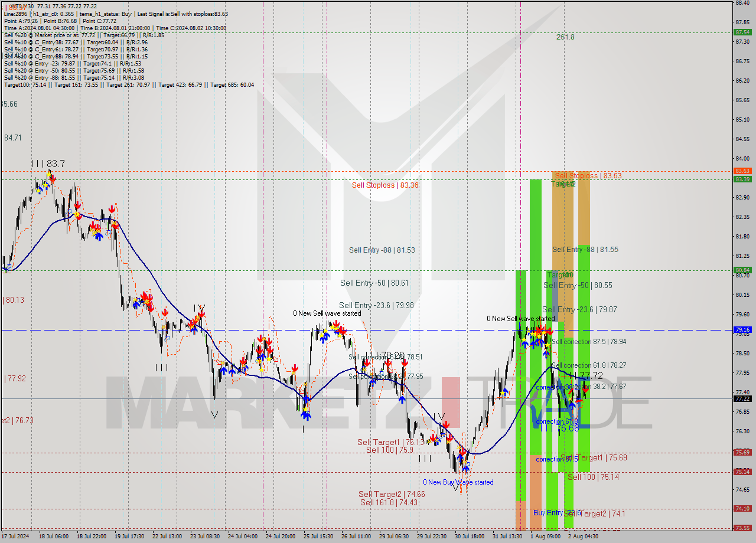
Task: Click the red '77.92' level label
Action: (x=15, y=378)
